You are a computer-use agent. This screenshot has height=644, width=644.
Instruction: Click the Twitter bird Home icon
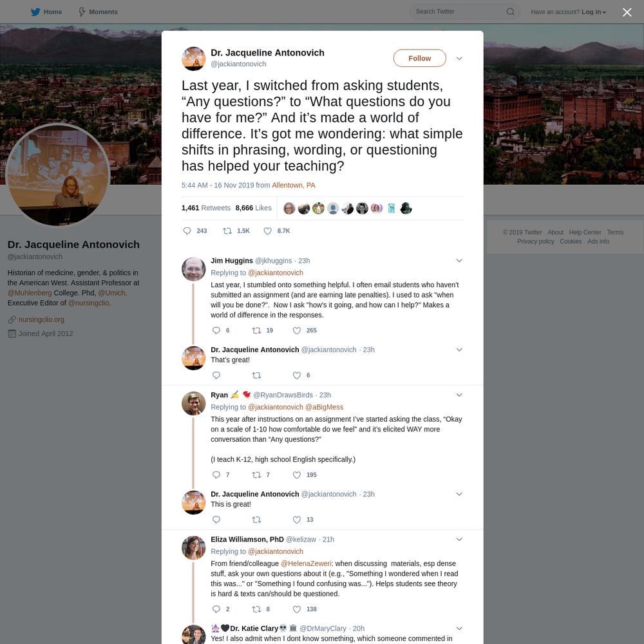(35, 12)
